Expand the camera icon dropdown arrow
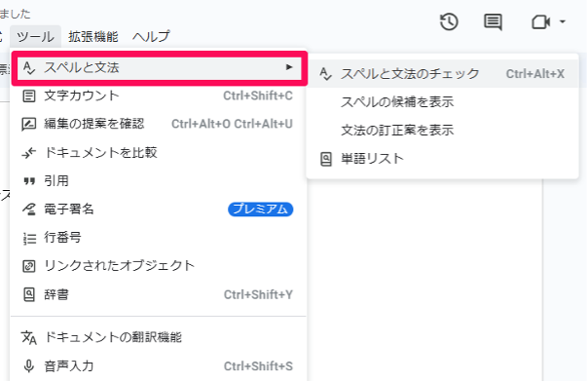Viewport: 588px width, 382px height. point(562,21)
